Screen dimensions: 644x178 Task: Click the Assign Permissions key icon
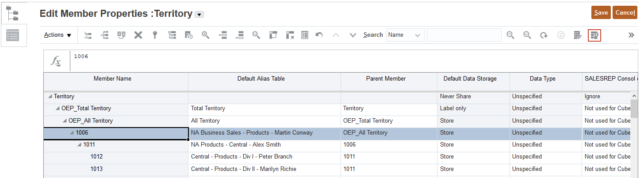coord(155,35)
